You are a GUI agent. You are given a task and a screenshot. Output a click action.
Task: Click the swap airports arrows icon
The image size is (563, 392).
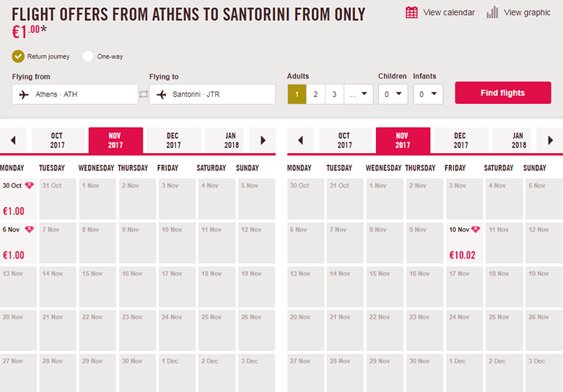144,94
